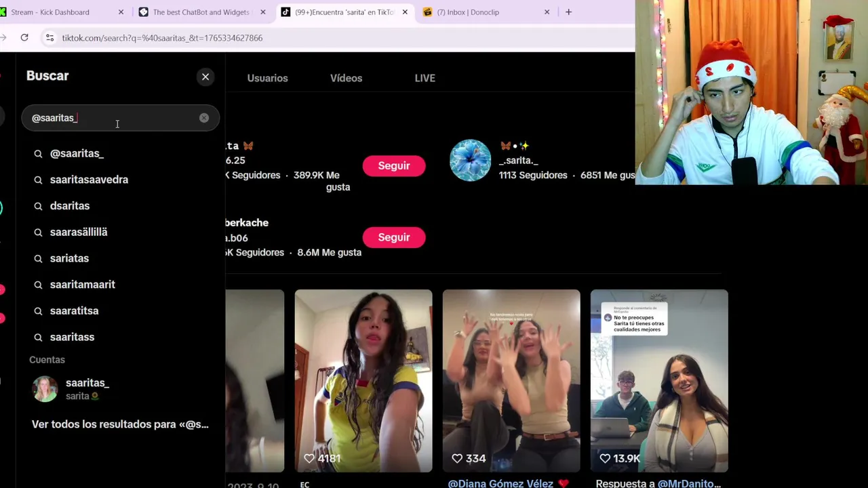
Task: Click heart icon on 13.9K video
Action: click(x=605, y=459)
